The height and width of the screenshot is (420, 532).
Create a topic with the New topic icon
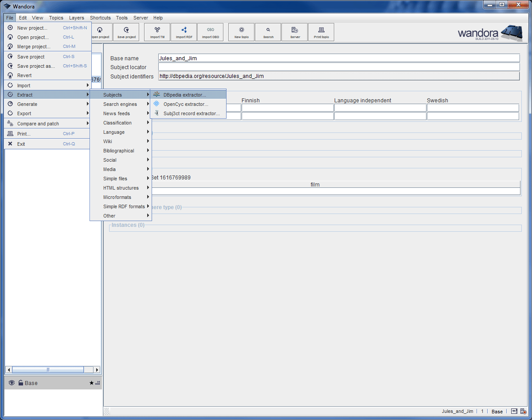click(241, 32)
